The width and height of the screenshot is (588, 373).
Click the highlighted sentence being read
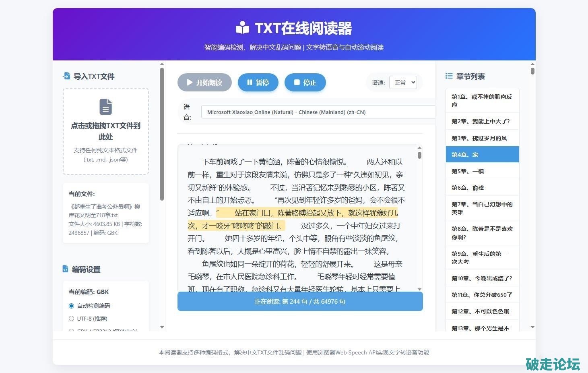pyautogui.click(x=307, y=213)
